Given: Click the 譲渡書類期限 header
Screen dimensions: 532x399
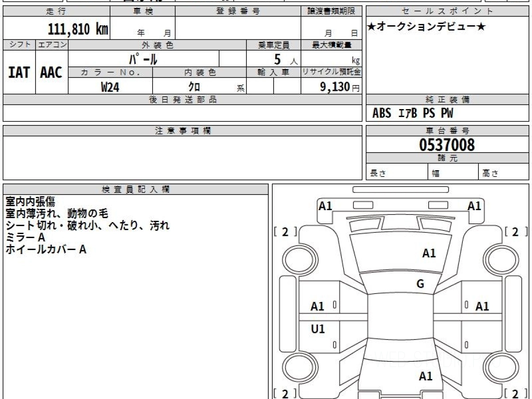Looking at the screenshot, I should (x=332, y=12).
